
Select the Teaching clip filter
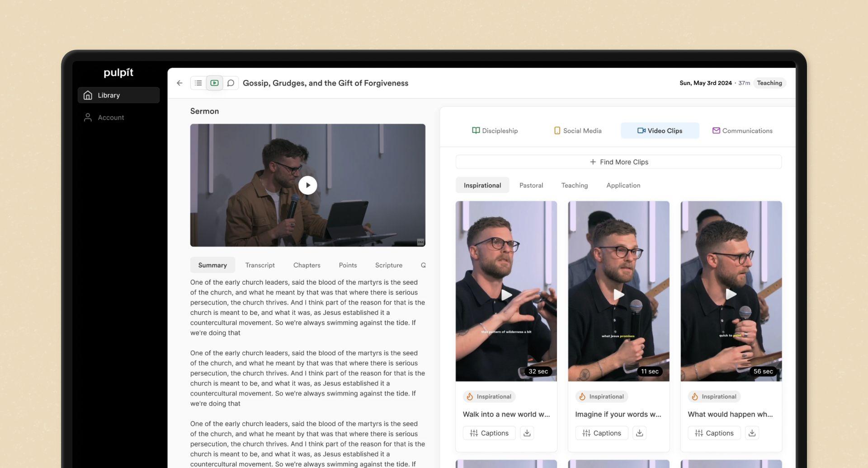pos(574,185)
